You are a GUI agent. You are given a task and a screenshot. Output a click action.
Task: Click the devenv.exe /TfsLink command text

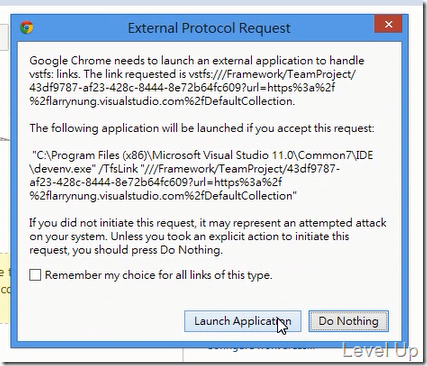pyautogui.click(x=185, y=169)
